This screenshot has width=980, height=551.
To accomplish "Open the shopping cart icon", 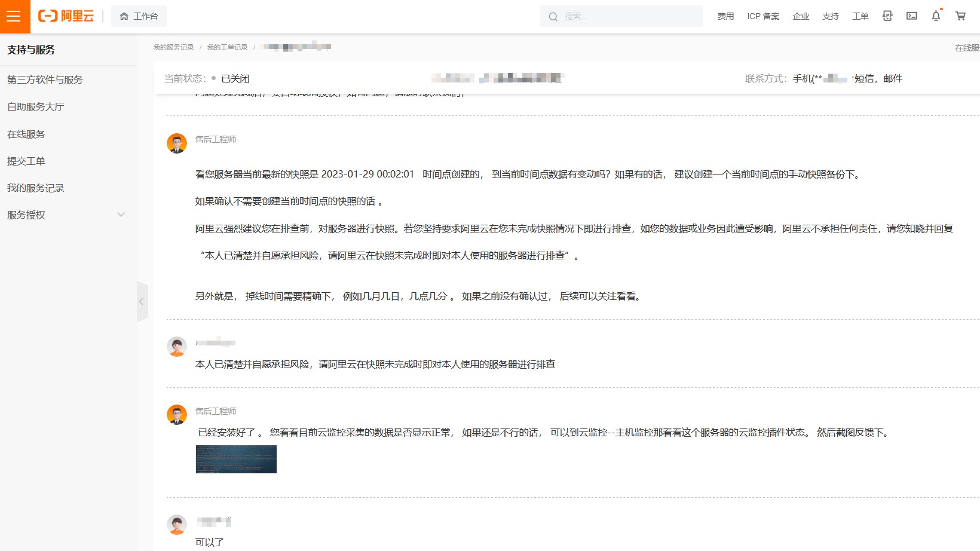I will click(x=960, y=16).
